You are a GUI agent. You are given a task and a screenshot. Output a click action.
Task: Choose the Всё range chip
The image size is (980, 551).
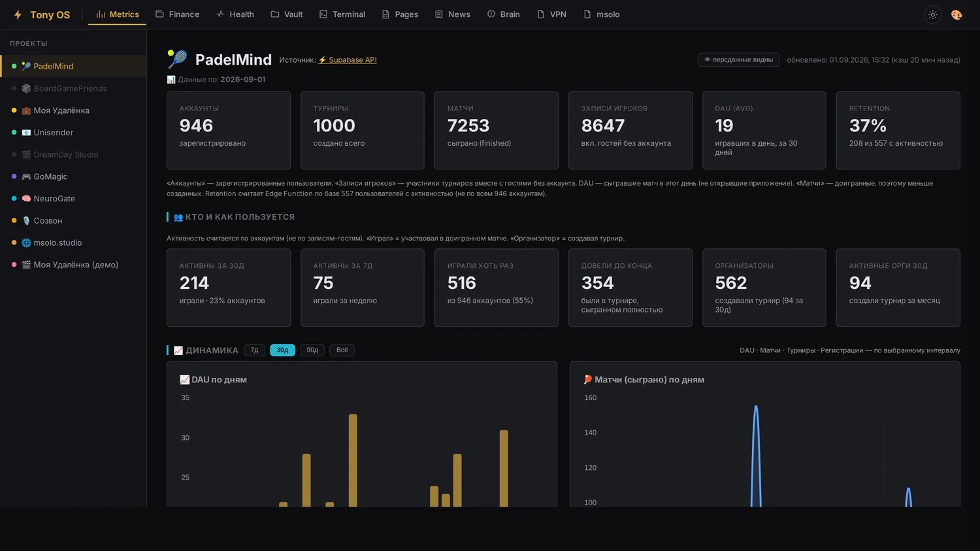tap(342, 350)
